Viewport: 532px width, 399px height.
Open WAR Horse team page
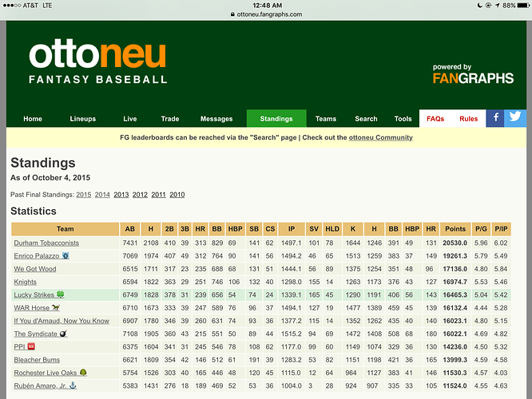coord(32,307)
